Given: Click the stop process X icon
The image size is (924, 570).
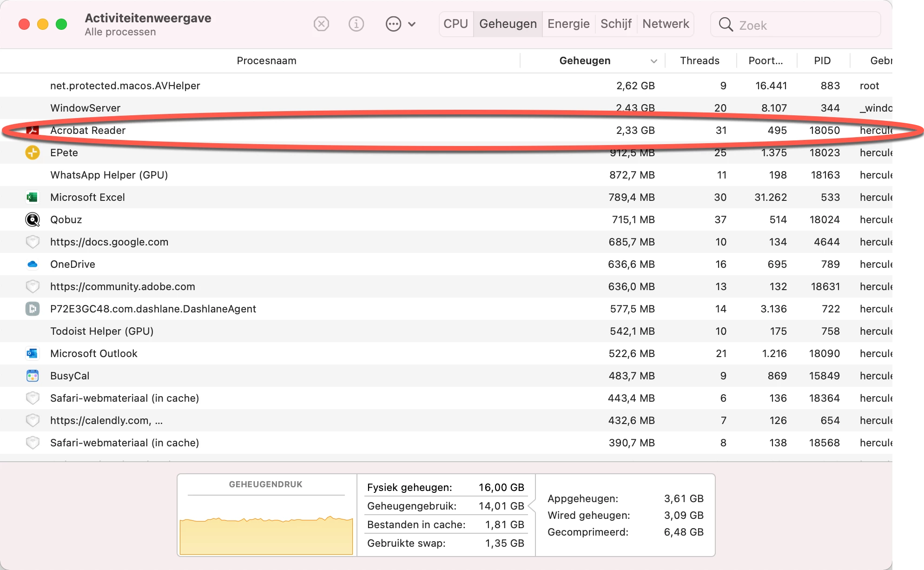Looking at the screenshot, I should 321,24.
